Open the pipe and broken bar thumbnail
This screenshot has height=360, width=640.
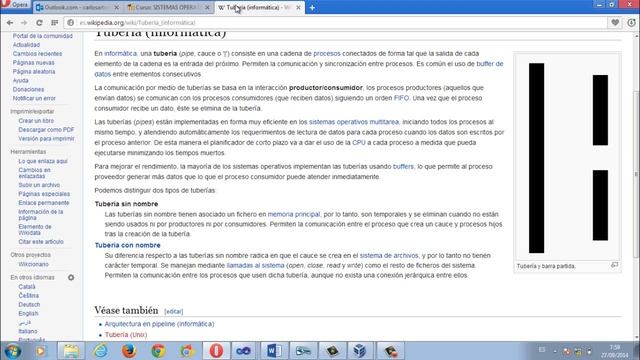(x=568, y=158)
